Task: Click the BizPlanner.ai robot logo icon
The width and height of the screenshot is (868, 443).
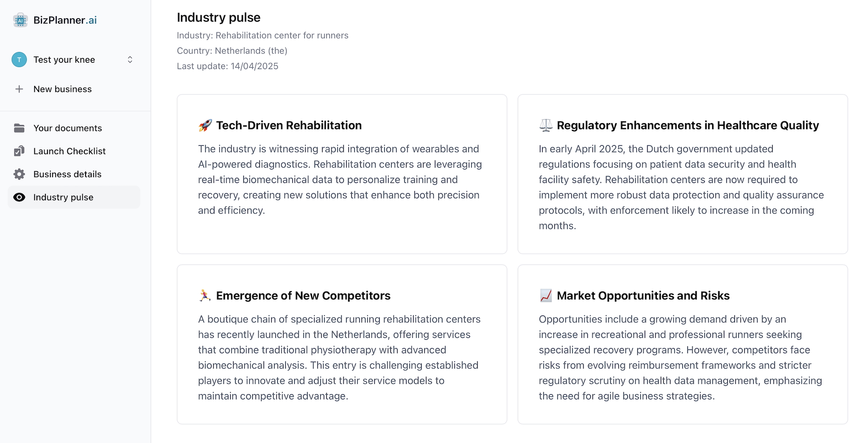Action: [x=20, y=20]
